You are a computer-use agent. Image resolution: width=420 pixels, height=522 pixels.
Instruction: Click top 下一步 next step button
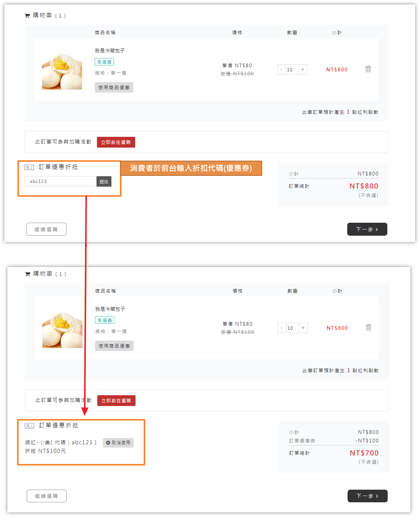coord(367,229)
